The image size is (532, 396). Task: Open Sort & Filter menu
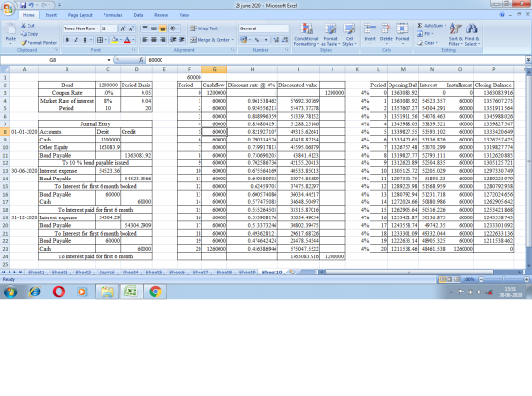pos(455,34)
